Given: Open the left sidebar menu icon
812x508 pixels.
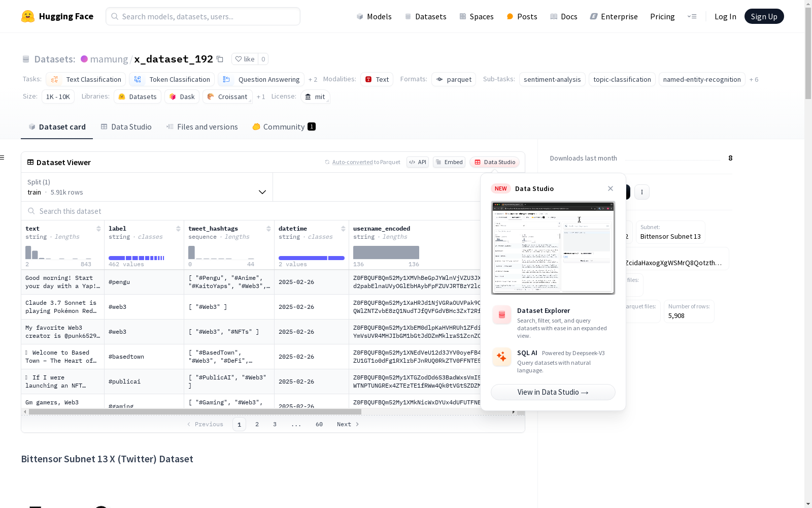Looking at the screenshot, I should pyautogui.click(x=3, y=157).
